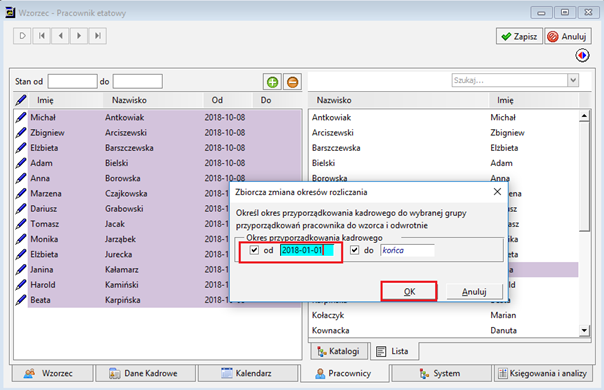The image size is (604, 390).
Task: Toggle the 'do' date checkbox
Action: 354,250
